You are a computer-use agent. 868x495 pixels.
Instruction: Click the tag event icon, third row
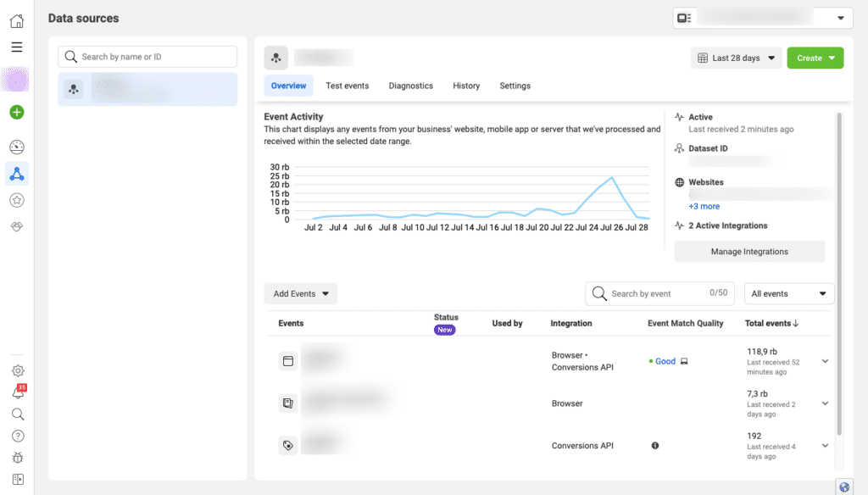pos(288,445)
